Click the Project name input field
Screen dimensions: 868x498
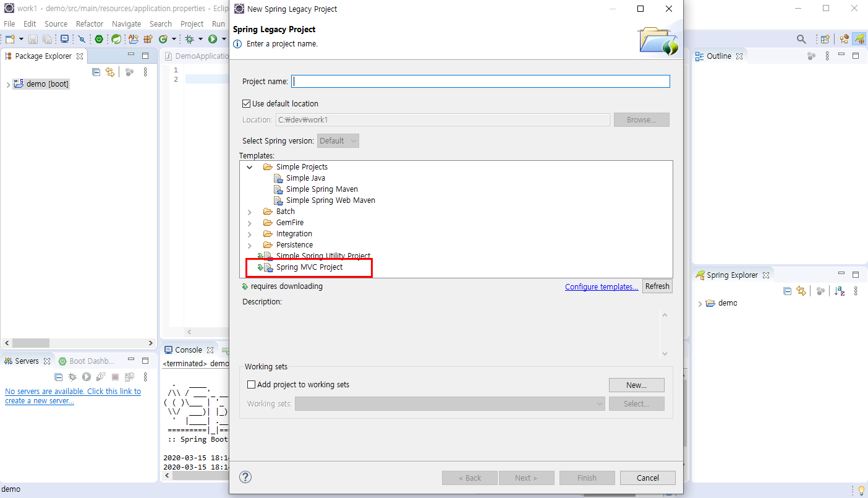coord(480,81)
